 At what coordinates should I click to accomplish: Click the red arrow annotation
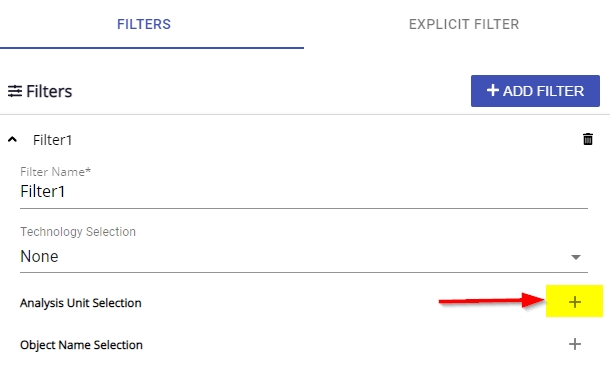click(x=492, y=300)
